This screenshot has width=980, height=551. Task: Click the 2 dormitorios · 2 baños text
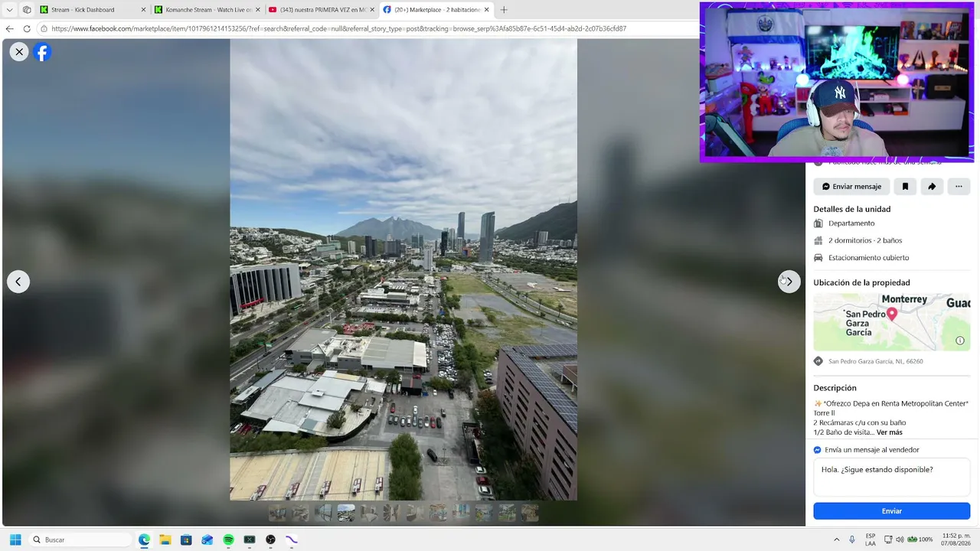pyautogui.click(x=865, y=240)
